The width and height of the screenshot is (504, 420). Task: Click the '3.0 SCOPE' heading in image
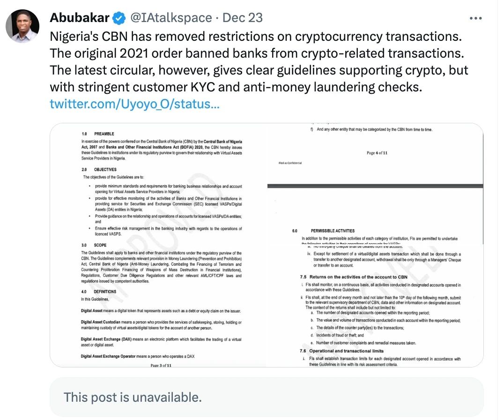tap(94, 245)
